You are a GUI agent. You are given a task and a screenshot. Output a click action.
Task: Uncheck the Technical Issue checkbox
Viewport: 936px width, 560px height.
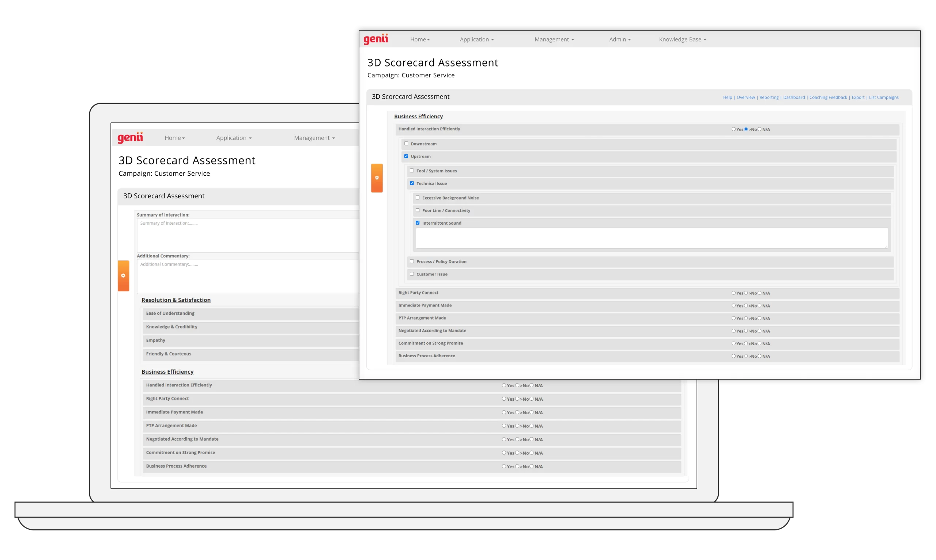tap(412, 183)
